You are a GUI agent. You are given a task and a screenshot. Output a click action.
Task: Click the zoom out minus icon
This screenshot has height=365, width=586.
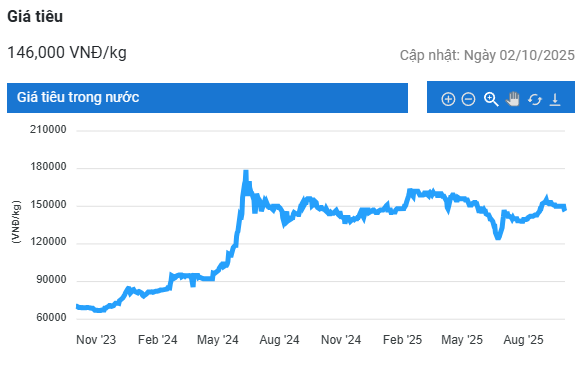[468, 99]
